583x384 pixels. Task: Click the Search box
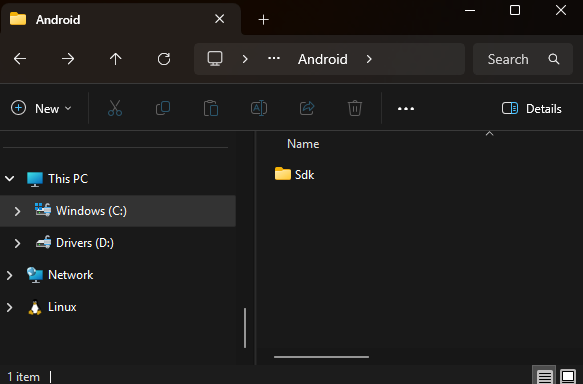pos(523,59)
